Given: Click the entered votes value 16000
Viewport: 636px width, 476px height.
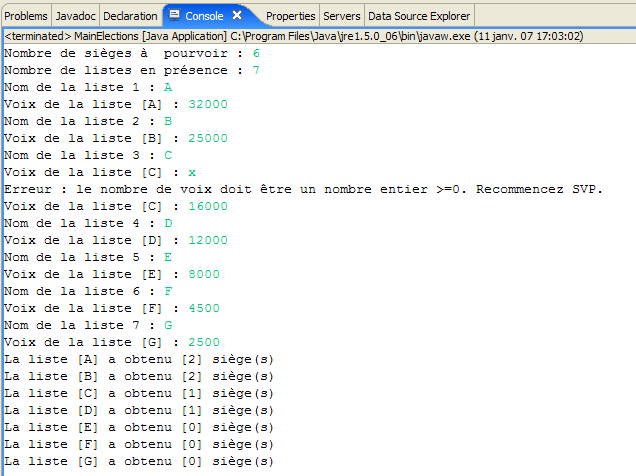Looking at the screenshot, I should (208, 206).
